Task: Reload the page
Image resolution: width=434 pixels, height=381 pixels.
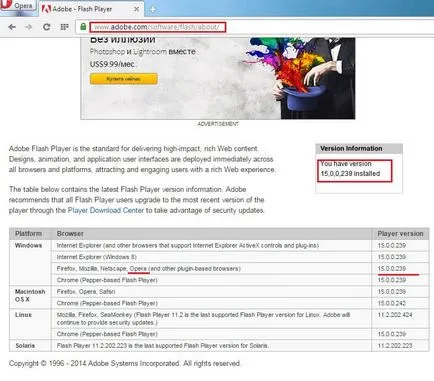Action: click(47, 27)
